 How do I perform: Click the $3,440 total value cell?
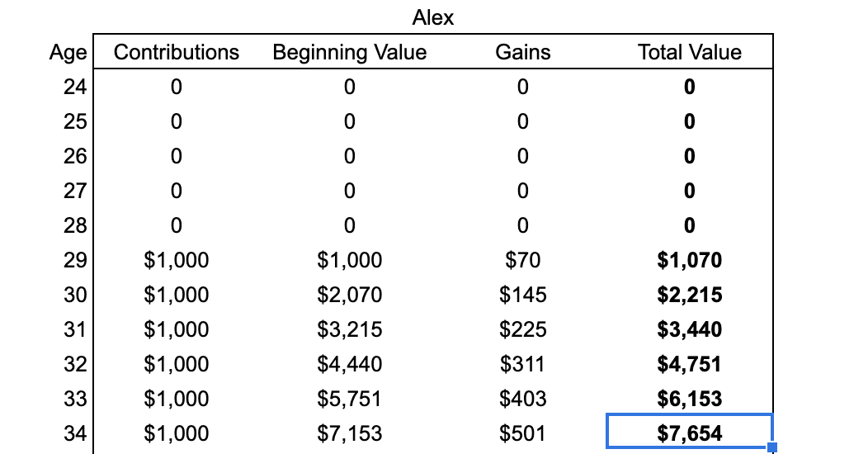690,329
